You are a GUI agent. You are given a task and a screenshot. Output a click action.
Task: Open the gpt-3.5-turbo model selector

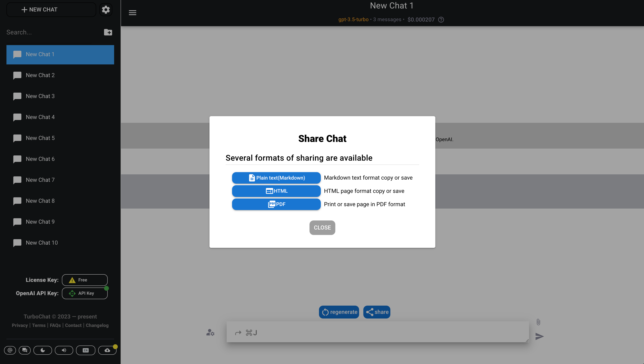pyautogui.click(x=353, y=20)
